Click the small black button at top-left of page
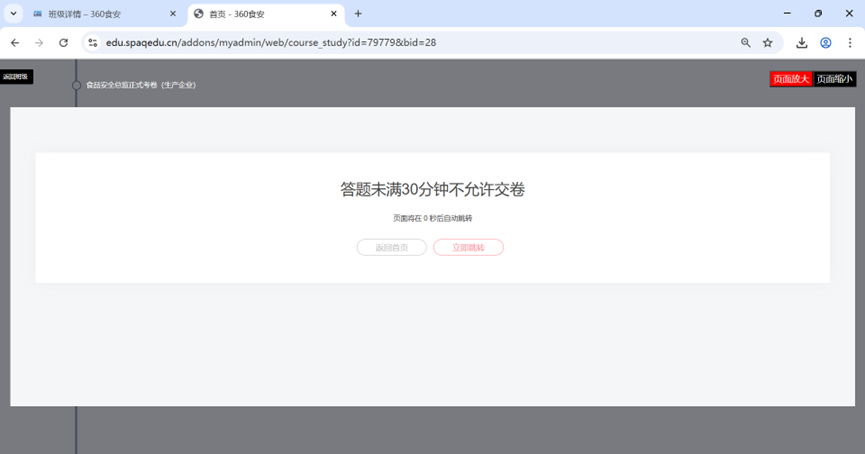This screenshot has width=865, height=454. pyautogui.click(x=16, y=77)
